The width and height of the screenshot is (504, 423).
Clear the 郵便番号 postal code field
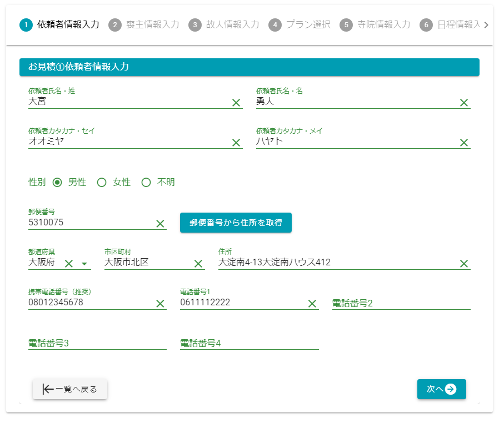tap(160, 224)
